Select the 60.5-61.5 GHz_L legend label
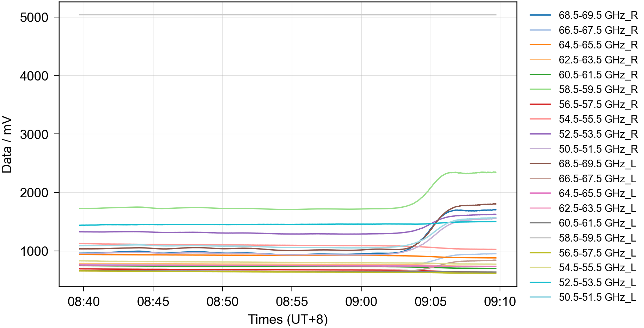This screenshot has height=328, width=644. click(x=597, y=223)
